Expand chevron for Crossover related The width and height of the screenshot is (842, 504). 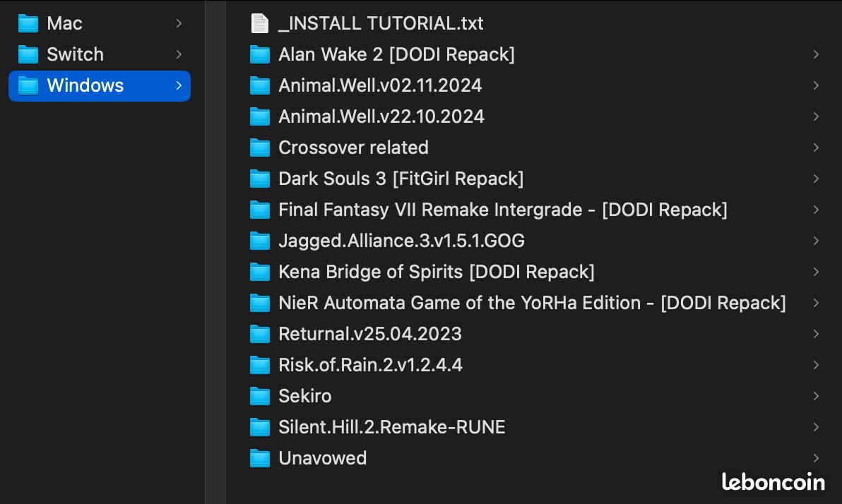tap(816, 148)
